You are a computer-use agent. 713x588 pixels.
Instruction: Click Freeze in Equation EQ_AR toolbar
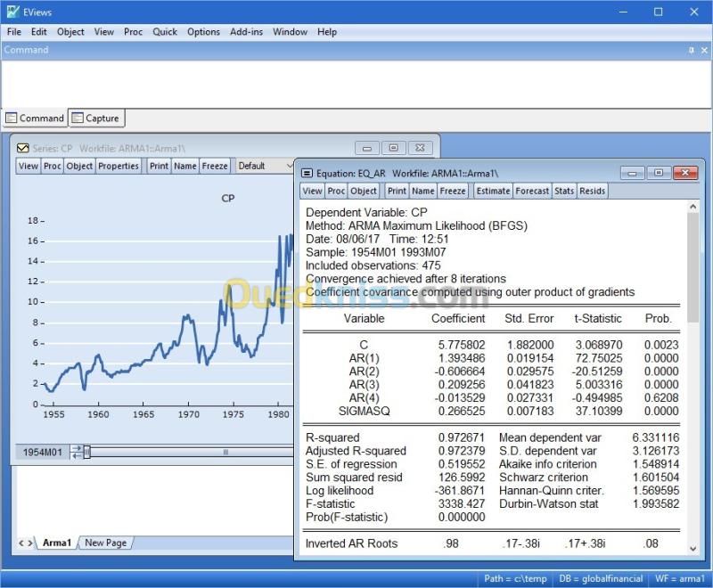pyautogui.click(x=453, y=191)
